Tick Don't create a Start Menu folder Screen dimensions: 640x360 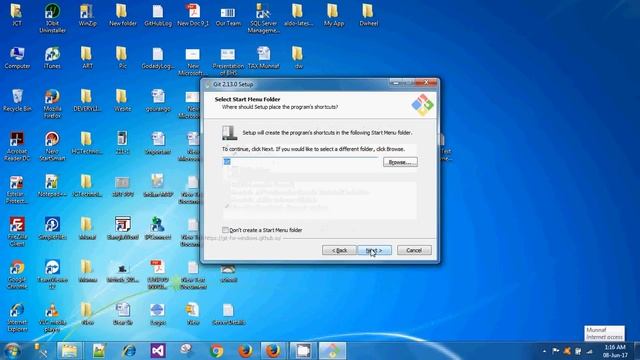pyautogui.click(x=225, y=230)
